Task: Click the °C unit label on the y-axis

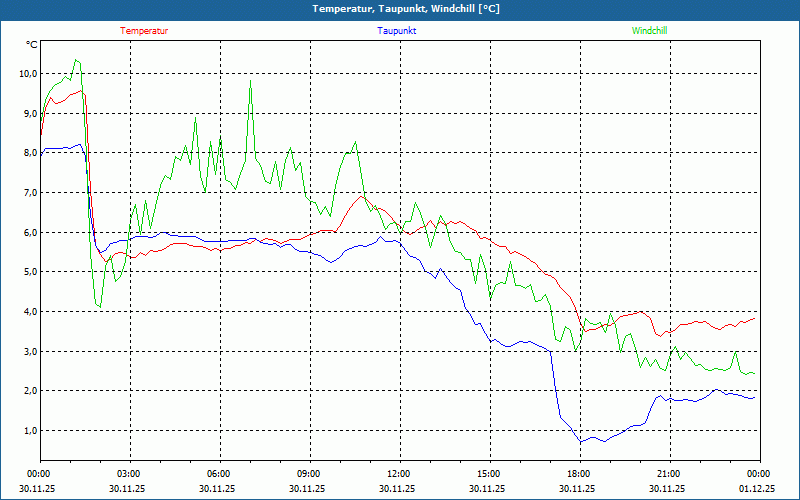Action: click(x=32, y=45)
